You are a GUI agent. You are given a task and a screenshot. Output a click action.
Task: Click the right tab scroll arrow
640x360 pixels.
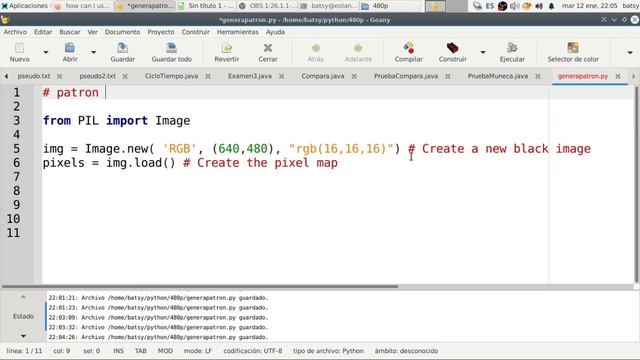pos(633,76)
